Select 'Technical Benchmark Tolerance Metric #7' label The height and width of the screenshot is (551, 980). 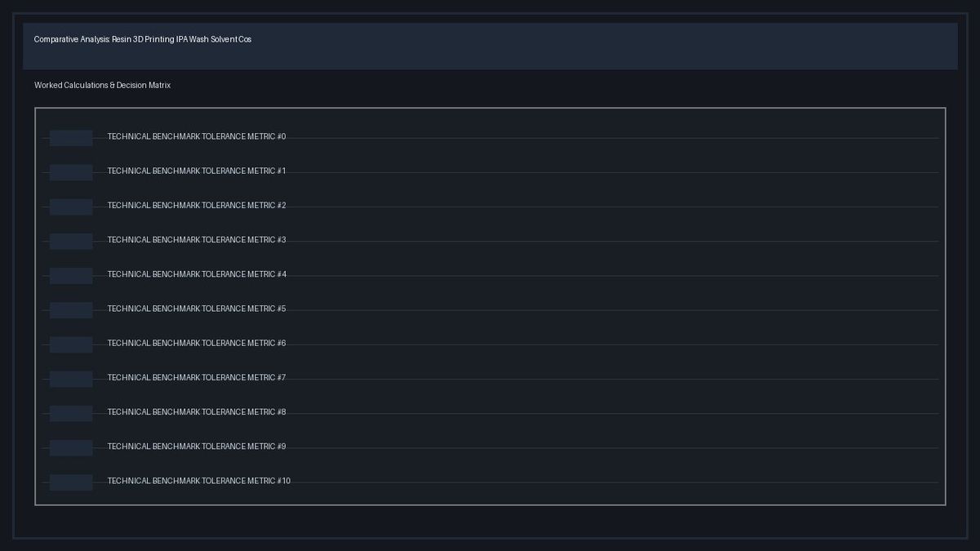click(x=197, y=377)
